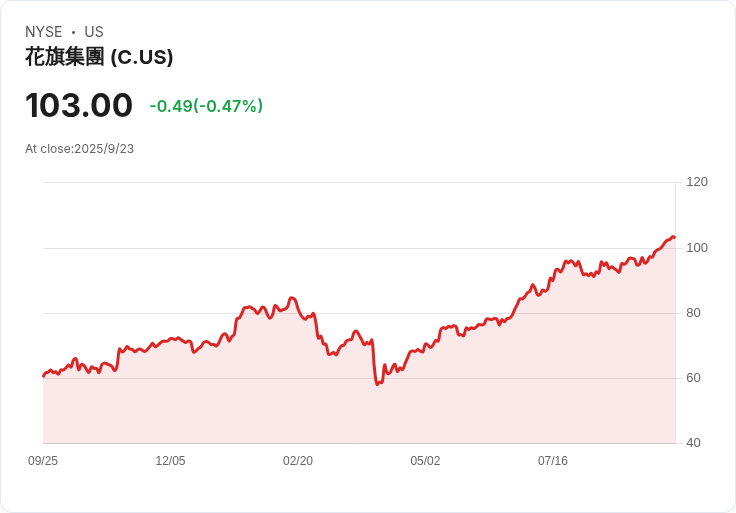Click the 120 y-axis label

[697, 182]
